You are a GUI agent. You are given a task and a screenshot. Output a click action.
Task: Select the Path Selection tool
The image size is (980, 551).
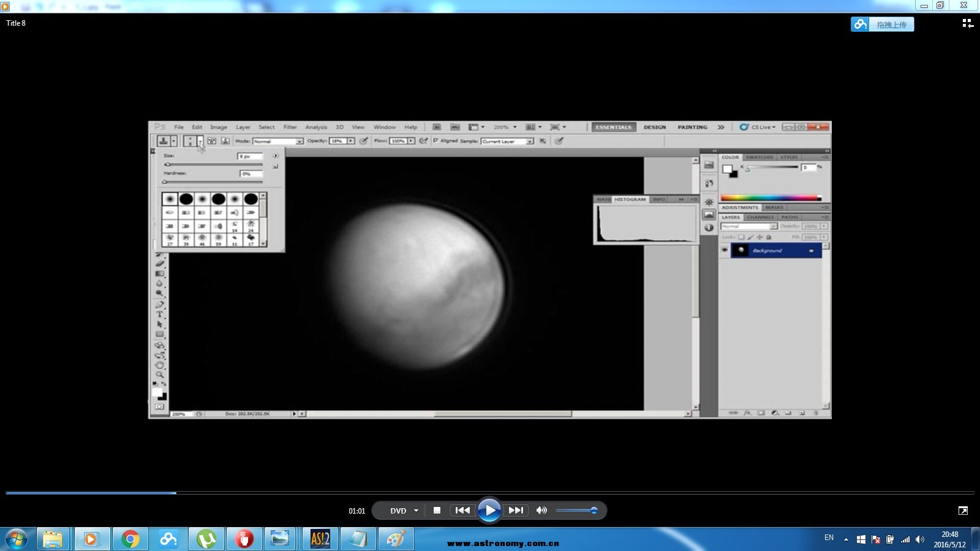point(160,324)
